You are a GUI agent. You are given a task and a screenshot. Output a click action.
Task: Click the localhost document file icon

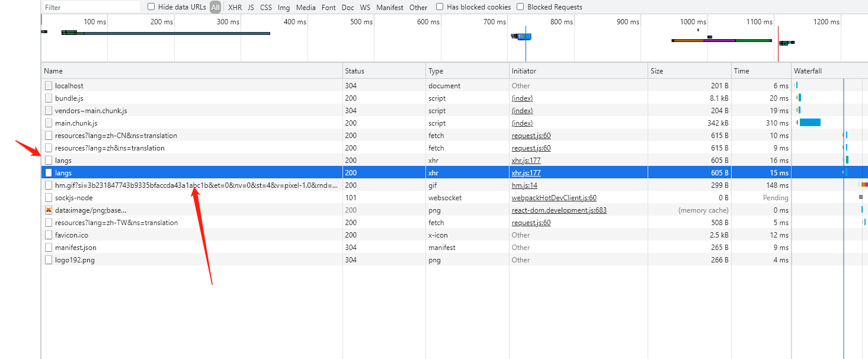click(49, 86)
